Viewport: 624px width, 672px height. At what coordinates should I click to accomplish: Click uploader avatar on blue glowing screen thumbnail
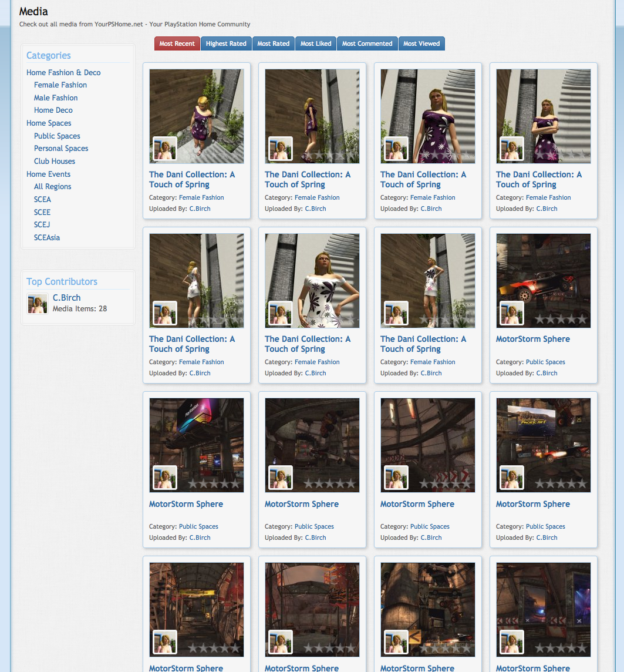[512, 643]
